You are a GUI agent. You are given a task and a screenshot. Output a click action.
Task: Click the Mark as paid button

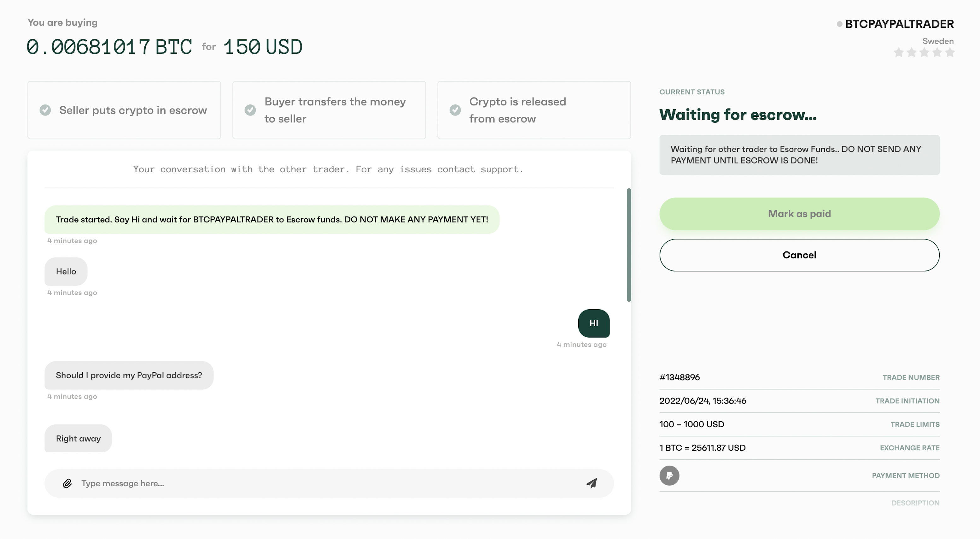[799, 213]
